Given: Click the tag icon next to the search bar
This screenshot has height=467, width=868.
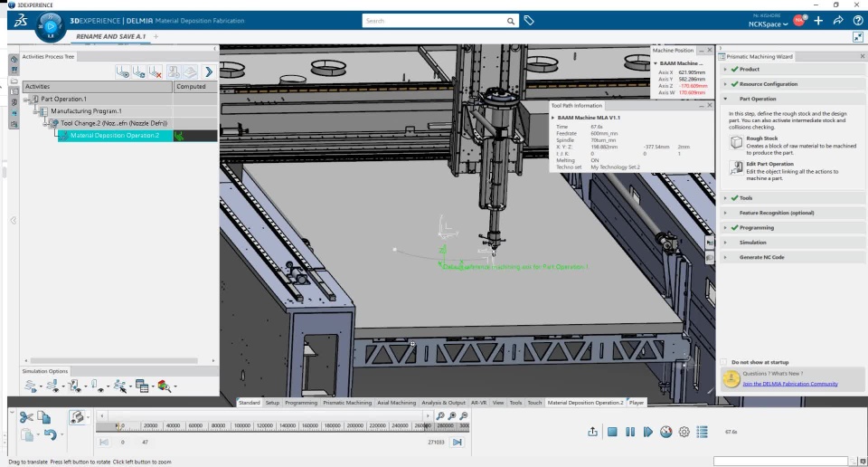Looking at the screenshot, I should tap(529, 21).
